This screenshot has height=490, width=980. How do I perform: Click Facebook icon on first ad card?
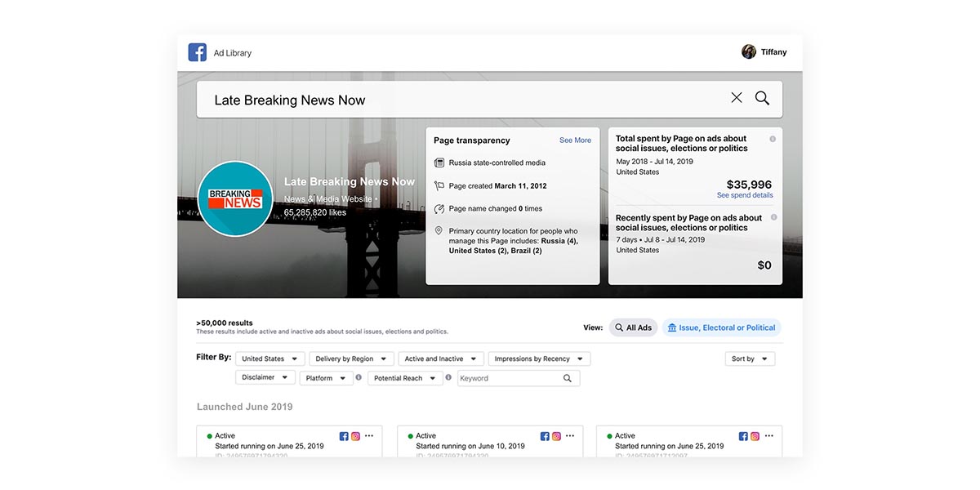click(x=344, y=436)
